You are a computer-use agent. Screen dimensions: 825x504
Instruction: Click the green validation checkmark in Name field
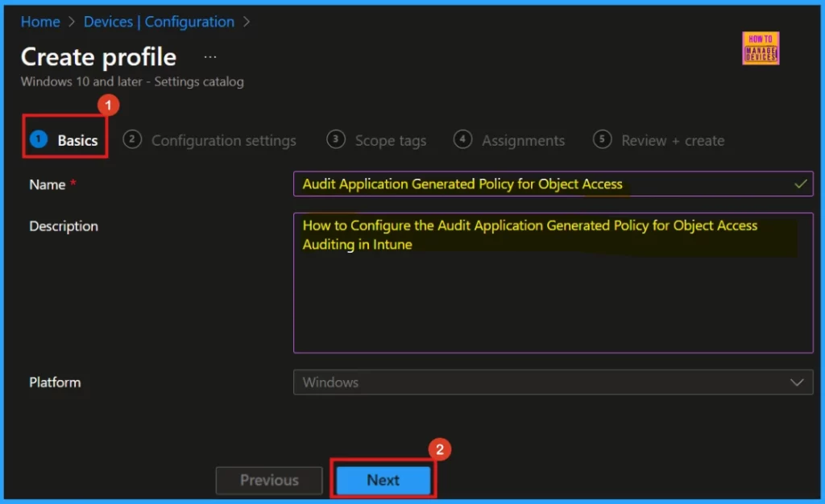pos(800,184)
